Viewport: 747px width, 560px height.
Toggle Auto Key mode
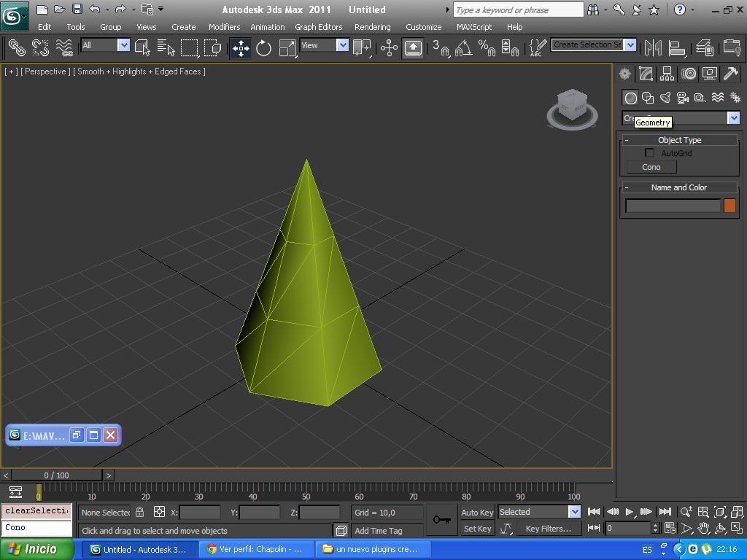coord(477,513)
